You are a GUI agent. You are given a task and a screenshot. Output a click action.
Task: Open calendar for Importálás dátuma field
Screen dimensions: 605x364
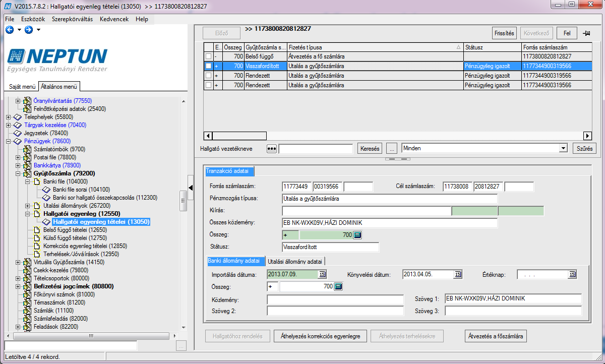tap(322, 274)
